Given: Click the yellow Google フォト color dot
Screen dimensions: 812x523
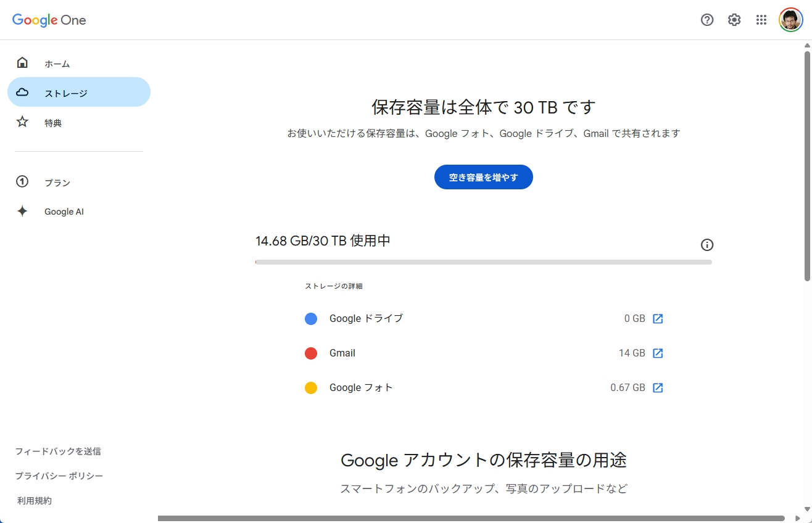Looking at the screenshot, I should point(311,388).
